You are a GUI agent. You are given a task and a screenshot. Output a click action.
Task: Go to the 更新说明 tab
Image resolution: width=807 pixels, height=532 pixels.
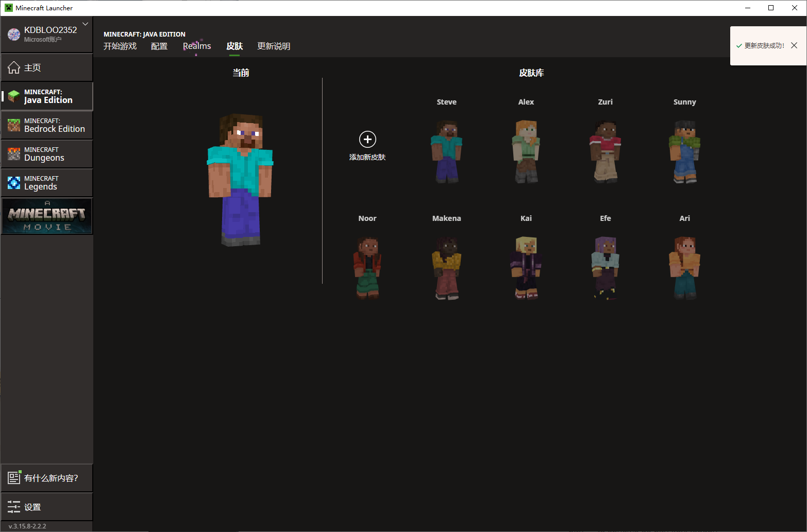274,46
